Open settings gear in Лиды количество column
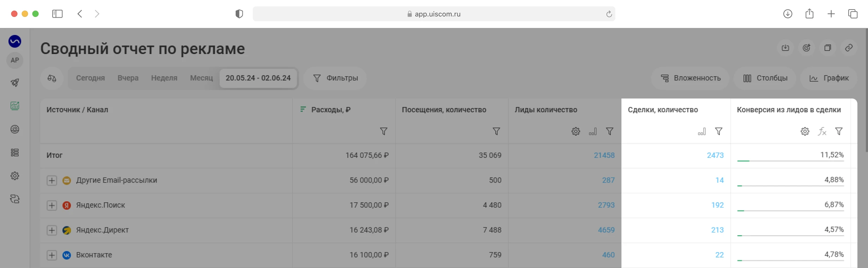The width and height of the screenshot is (868, 268). [x=576, y=131]
